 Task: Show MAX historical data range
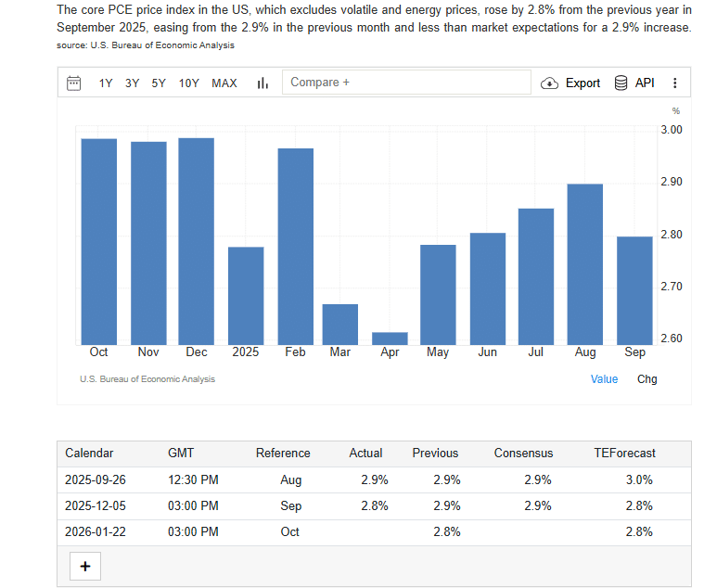click(x=224, y=83)
